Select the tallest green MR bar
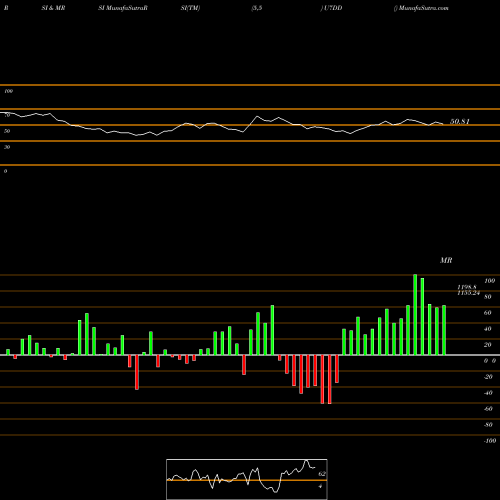500x500 pixels. 415,314
